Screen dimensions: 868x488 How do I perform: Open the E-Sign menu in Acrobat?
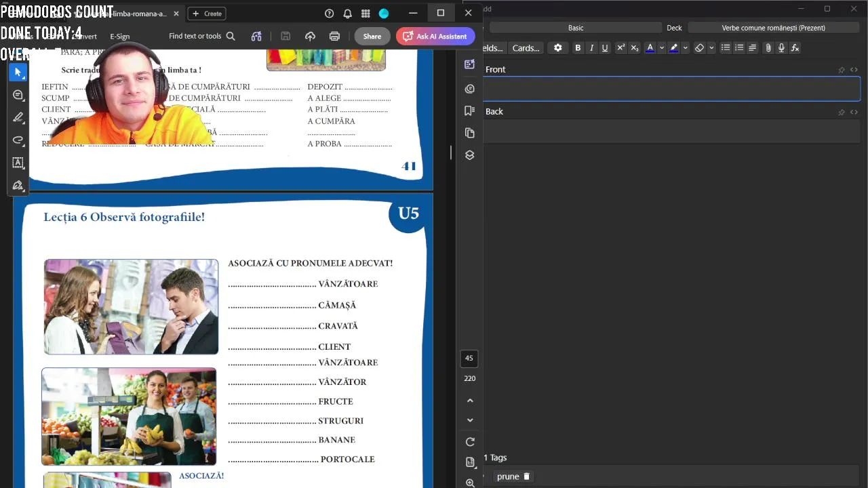click(x=119, y=37)
